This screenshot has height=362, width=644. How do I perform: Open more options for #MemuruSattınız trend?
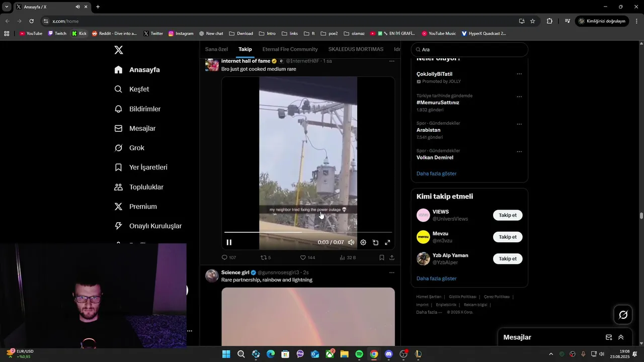click(519, 97)
